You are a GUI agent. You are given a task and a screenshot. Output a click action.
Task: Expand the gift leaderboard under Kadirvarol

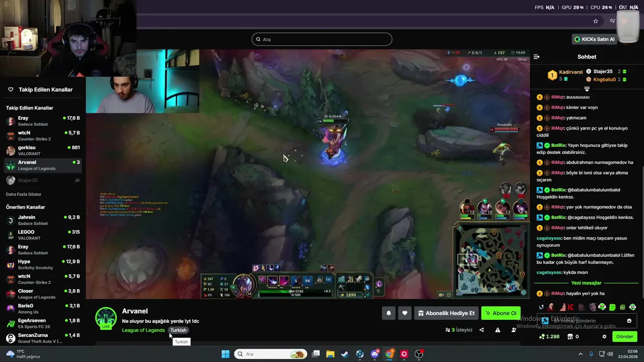587,89
